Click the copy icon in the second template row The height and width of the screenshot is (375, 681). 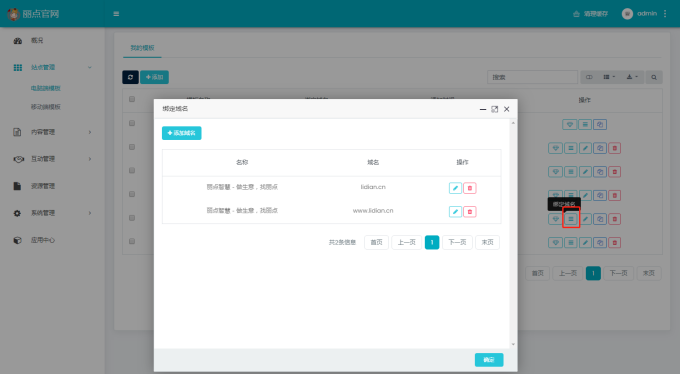pyautogui.click(x=600, y=148)
